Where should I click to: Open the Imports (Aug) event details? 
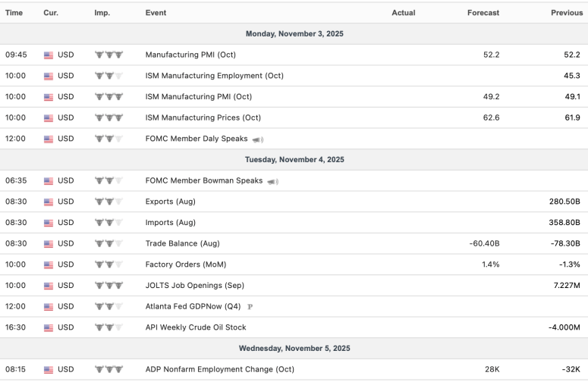(170, 223)
